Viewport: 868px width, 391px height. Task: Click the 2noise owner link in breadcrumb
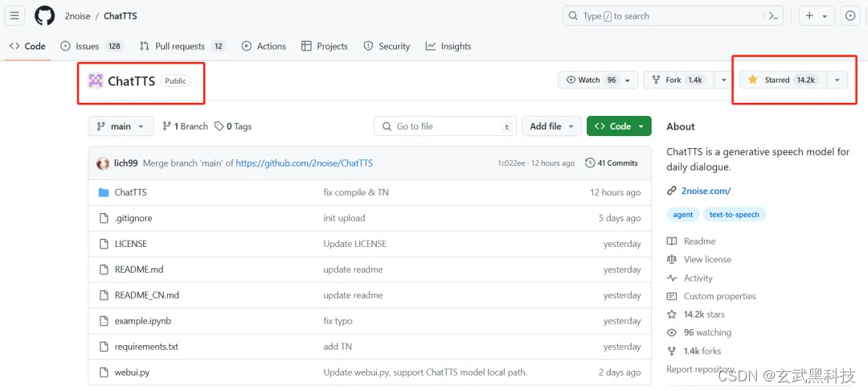point(77,16)
